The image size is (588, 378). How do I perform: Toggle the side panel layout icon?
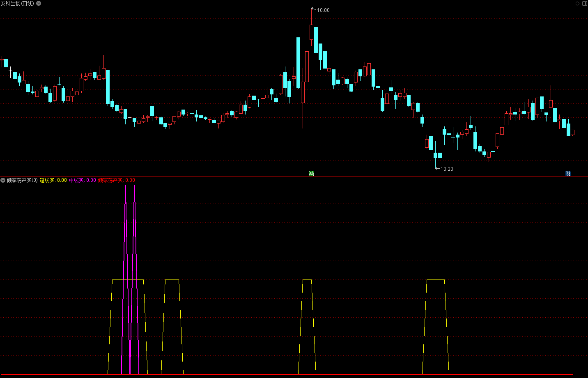click(584, 3)
